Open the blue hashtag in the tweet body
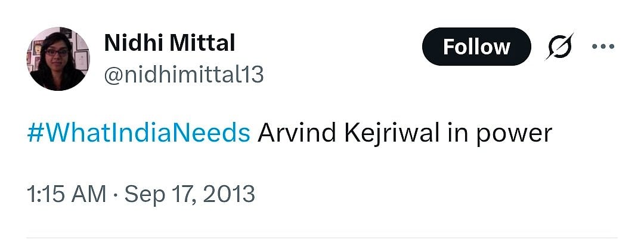The width and height of the screenshot is (644, 239). 138,133
